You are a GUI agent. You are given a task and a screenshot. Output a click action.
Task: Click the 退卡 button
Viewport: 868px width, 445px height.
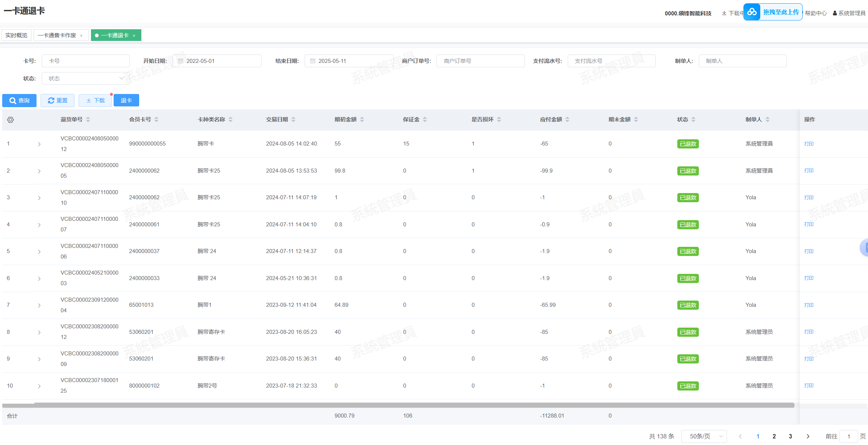tap(126, 101)
